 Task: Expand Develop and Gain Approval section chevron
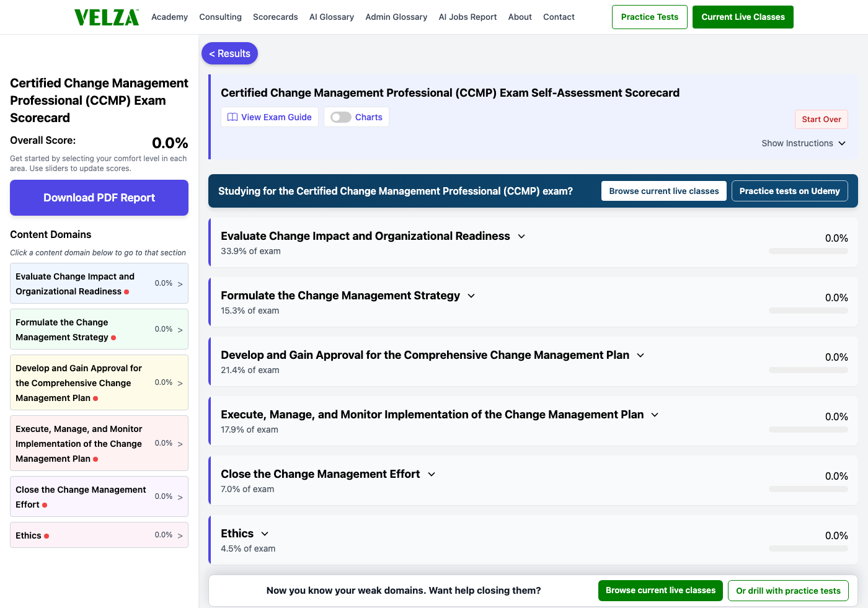click(640, 355)
